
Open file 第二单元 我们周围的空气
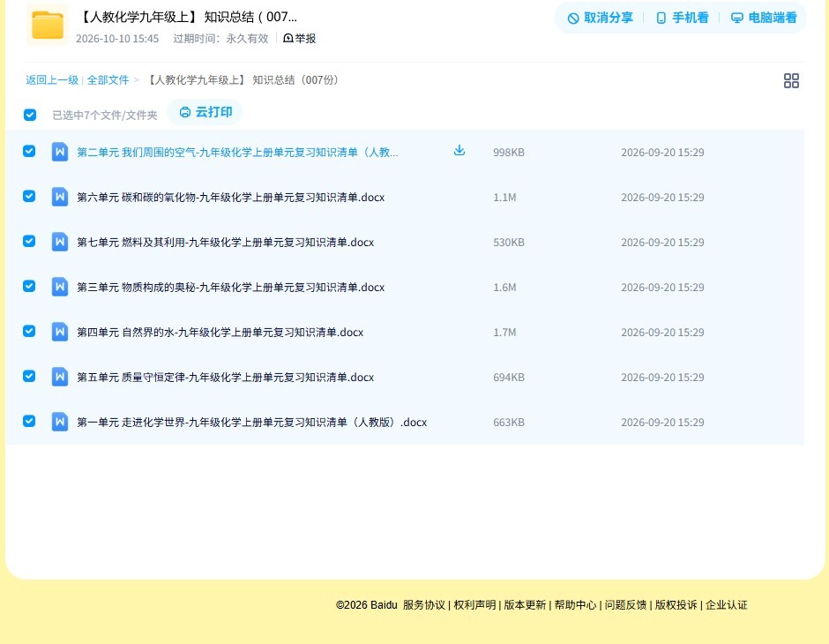(237, 153)
